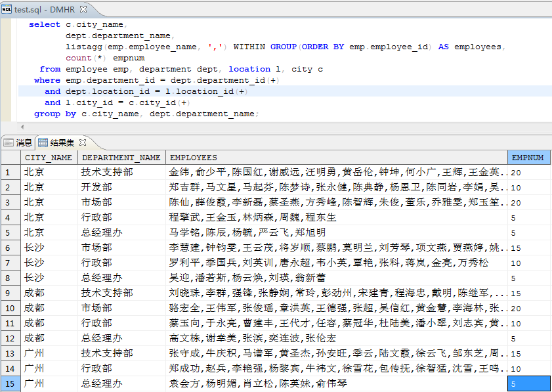Click the 'count(*) empnum' line in editor
552x392 pixels.
pos(105,58)
